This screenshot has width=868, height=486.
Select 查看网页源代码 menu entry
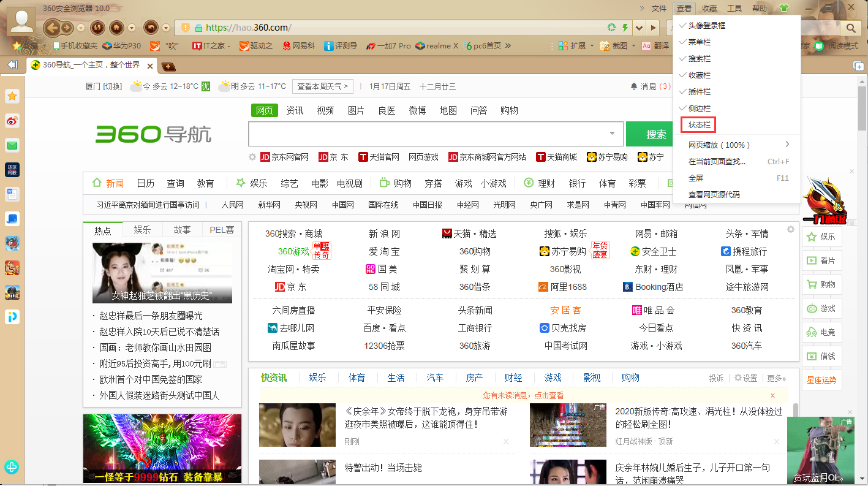[714, 195]
